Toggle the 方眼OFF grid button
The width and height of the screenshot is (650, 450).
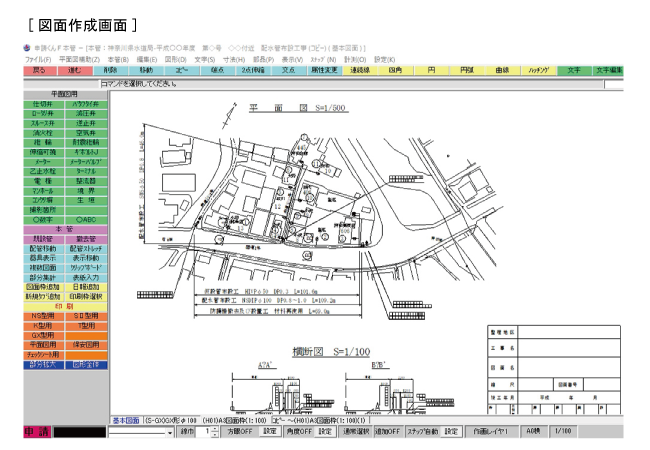click(x=240, y=431)
